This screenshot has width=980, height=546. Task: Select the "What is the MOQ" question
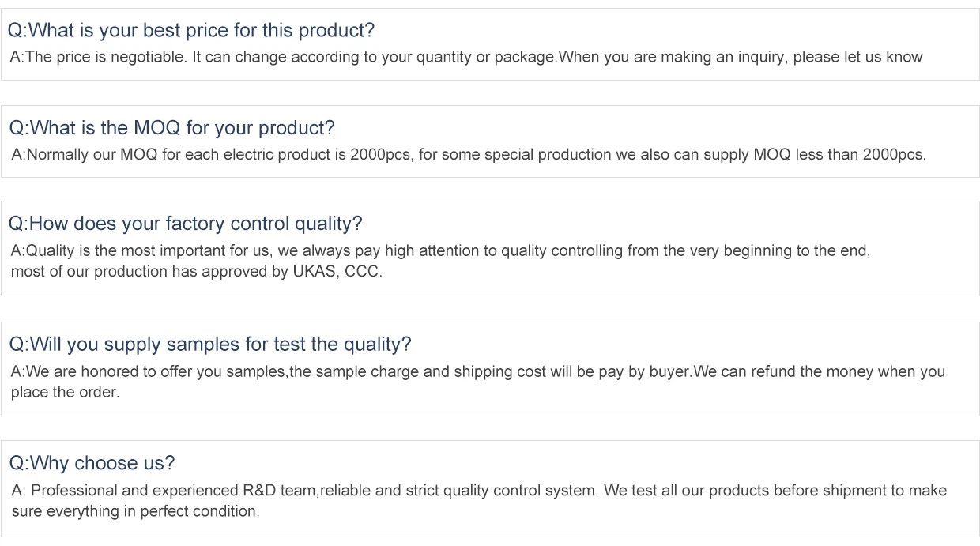click(x=171, y=128)
